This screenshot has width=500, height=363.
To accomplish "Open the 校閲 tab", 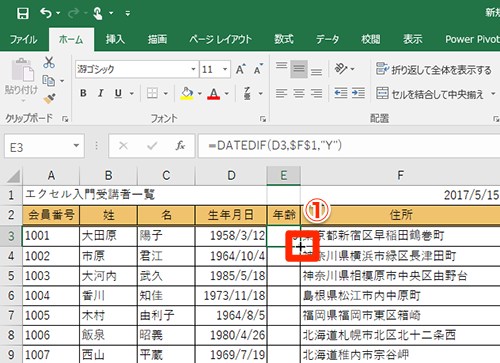I will pyautogui.click(x=371, y=39).
